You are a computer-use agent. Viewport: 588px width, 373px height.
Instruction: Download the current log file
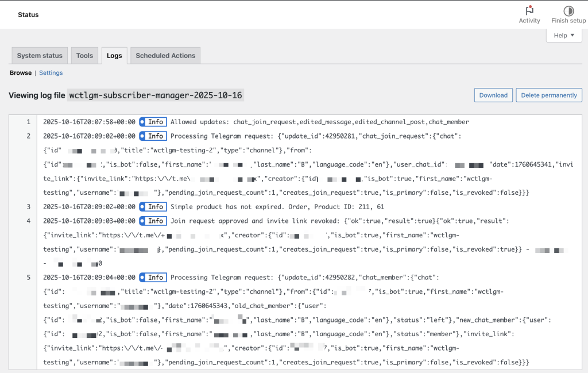[x=493, y=95]
